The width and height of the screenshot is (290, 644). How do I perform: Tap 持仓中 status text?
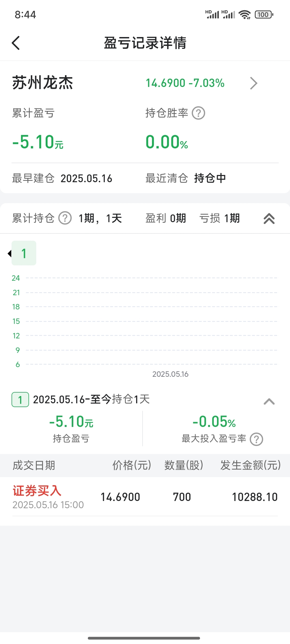pos(210,178)
